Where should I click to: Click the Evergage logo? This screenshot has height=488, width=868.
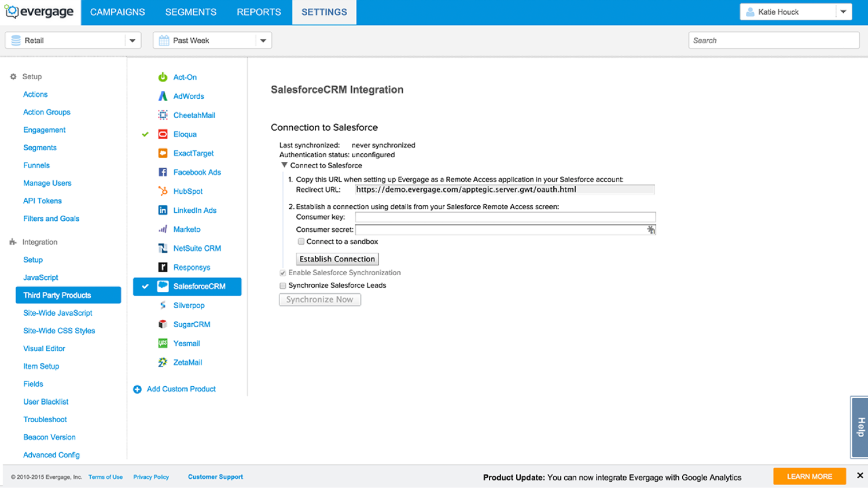[x=39, y=12]
